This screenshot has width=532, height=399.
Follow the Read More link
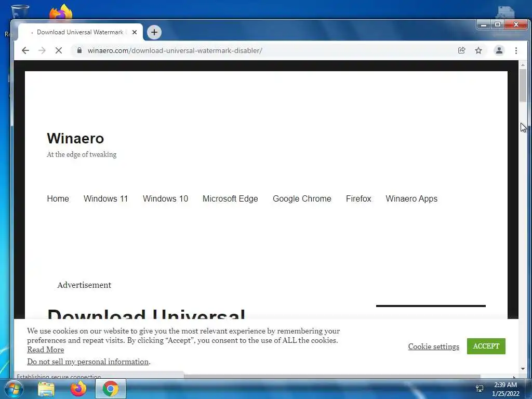(46, 350)
